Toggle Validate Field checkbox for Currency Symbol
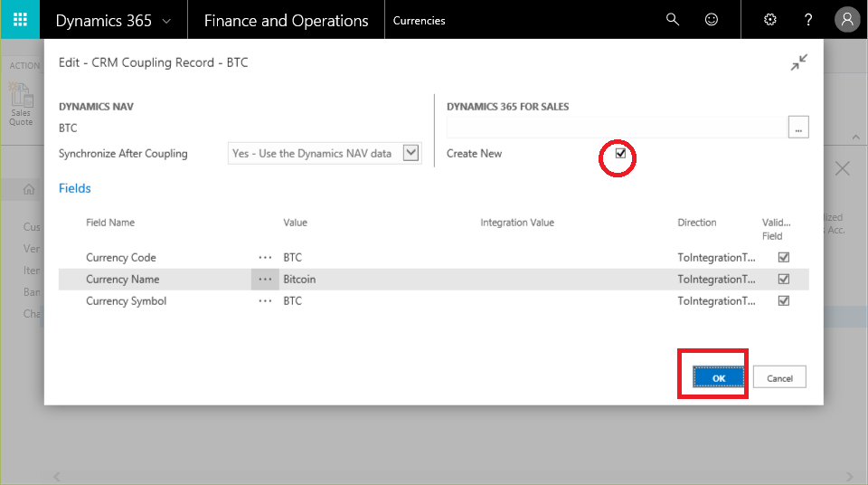 784,301
